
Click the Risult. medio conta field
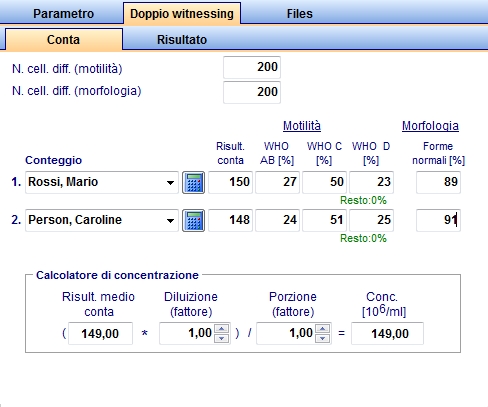[100, 333]
